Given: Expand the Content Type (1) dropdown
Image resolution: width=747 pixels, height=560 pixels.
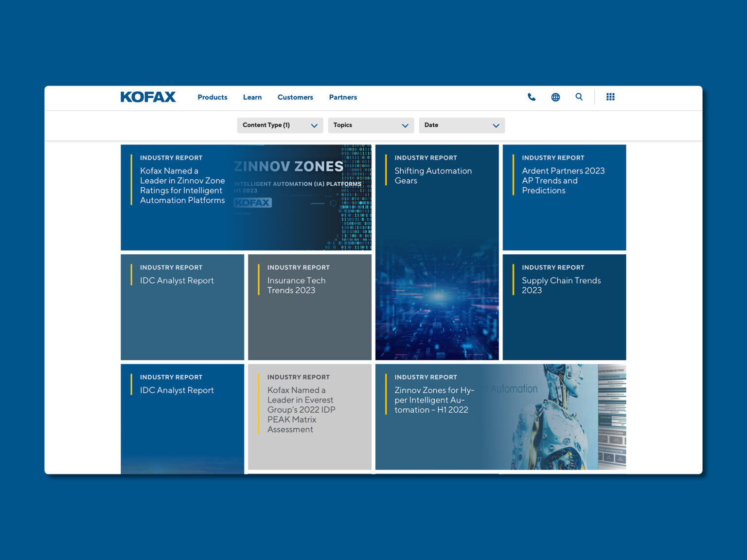Looking at the screenshot, I should tap(280, 125).
